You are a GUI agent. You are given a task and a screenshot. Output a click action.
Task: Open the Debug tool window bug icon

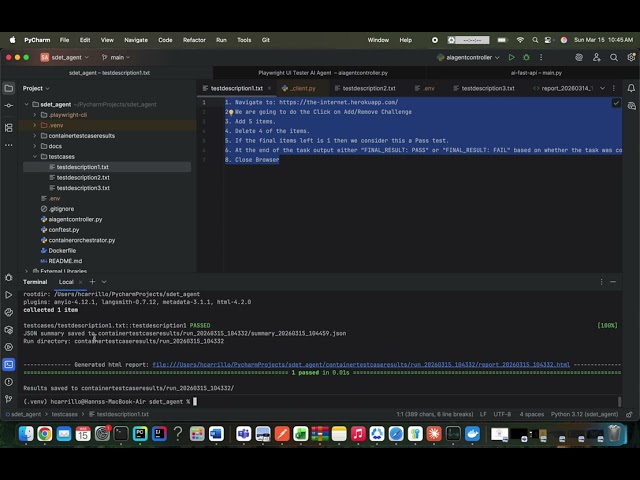[9, 278]
